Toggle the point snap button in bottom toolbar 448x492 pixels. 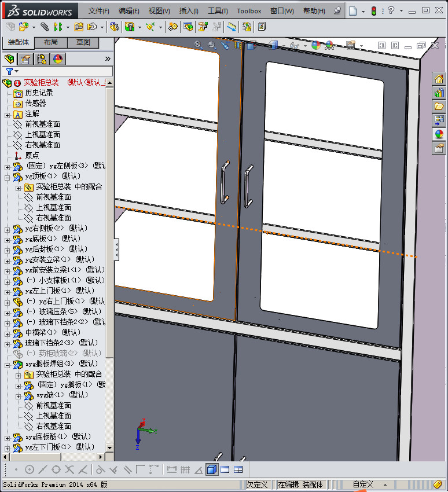coord(16,469)
